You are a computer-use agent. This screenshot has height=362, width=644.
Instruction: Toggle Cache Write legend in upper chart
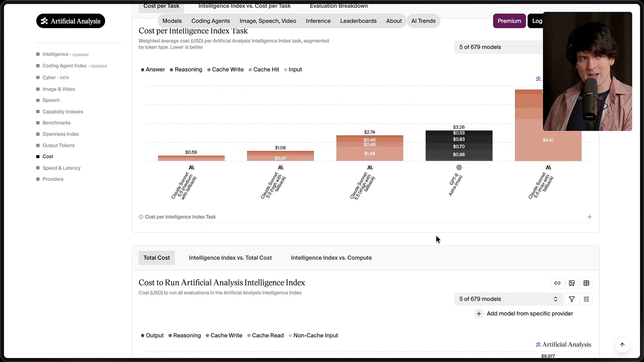[225, 70]
